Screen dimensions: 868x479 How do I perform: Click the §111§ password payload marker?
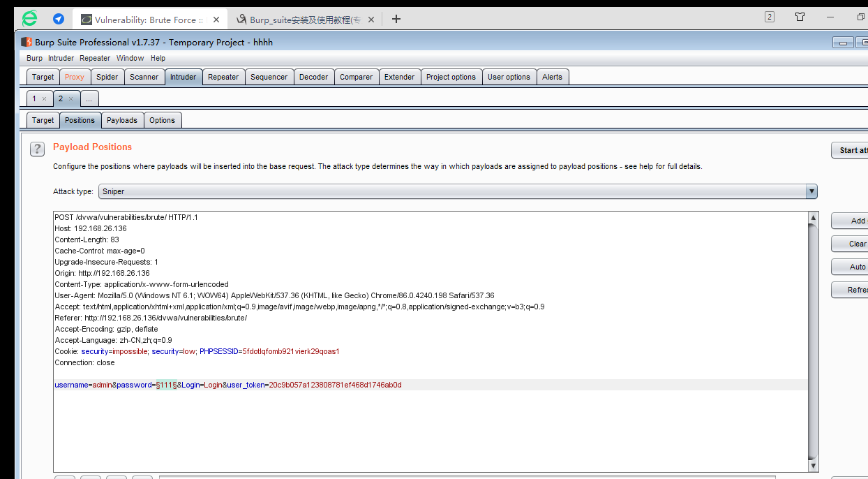tap(166, 385)
